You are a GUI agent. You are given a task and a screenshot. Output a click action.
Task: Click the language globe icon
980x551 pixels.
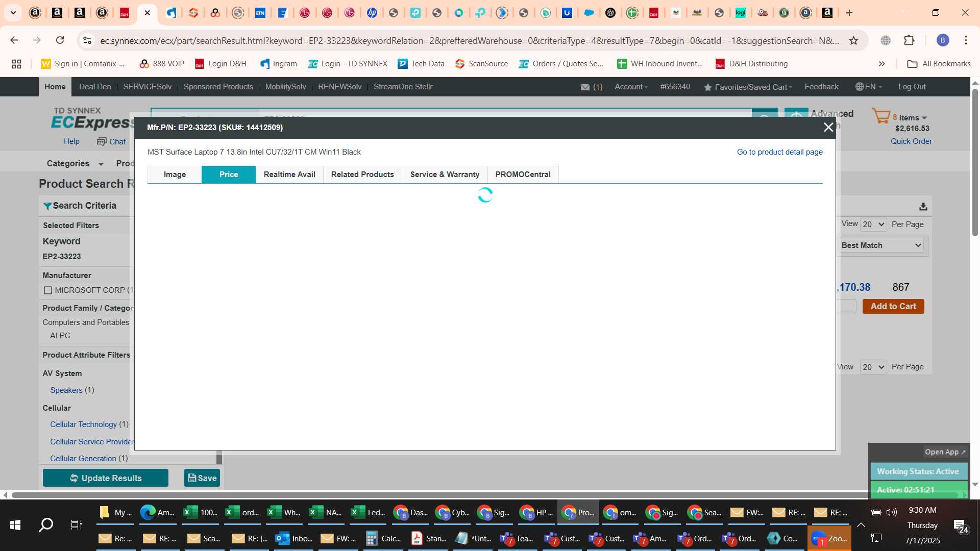(860, 87)
